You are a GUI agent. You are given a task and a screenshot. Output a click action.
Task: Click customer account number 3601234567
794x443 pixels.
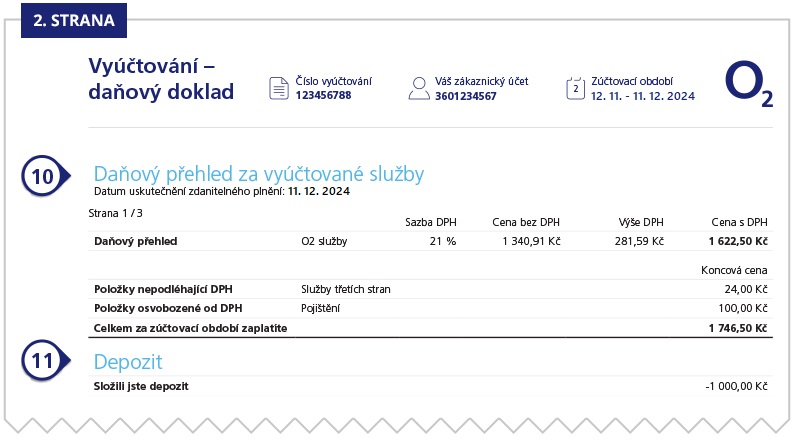pos(466,96)
